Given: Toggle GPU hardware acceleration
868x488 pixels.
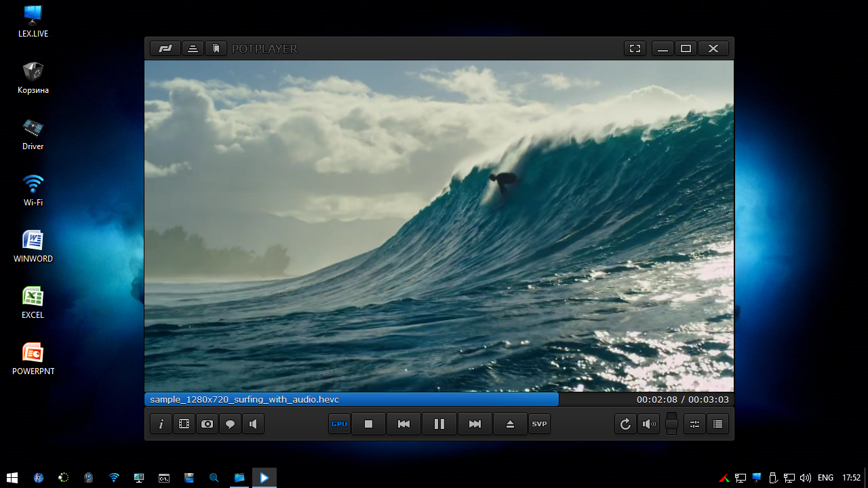Looking at the screenshot, I should [x=339, y=424].
